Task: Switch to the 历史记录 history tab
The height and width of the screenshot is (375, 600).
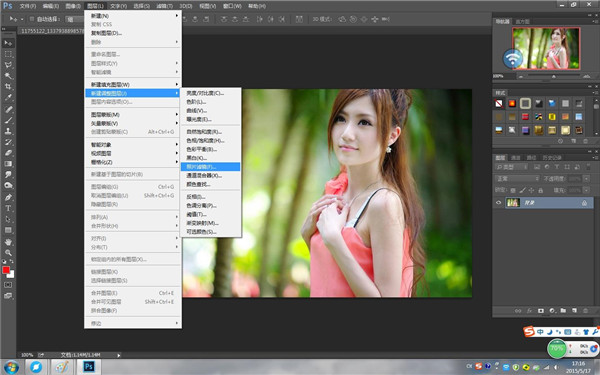Action: (x=551, y=158)
